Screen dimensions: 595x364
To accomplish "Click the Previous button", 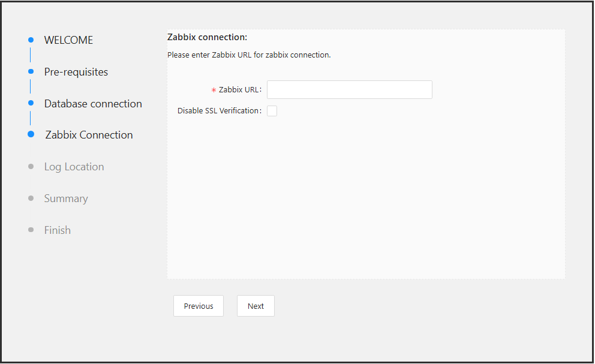I will pos(198,306).
